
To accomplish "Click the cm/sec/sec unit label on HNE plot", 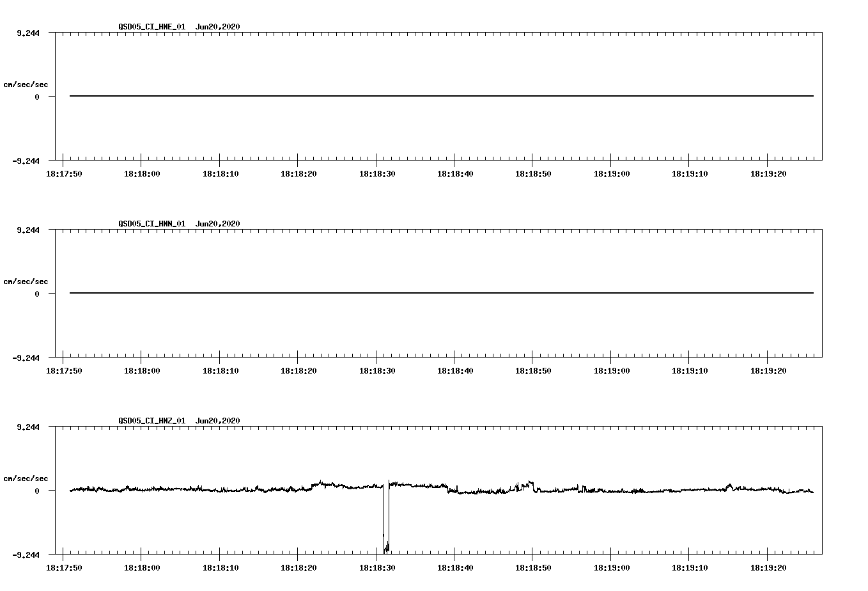I will tap(26, 84).
